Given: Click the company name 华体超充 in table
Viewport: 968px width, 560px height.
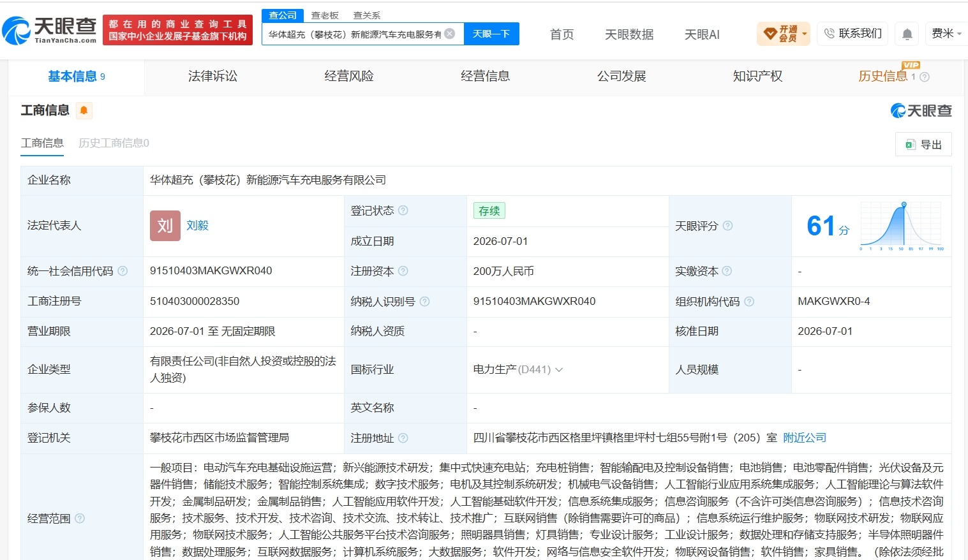Looking at the screenshot, I should click(268, 181).
